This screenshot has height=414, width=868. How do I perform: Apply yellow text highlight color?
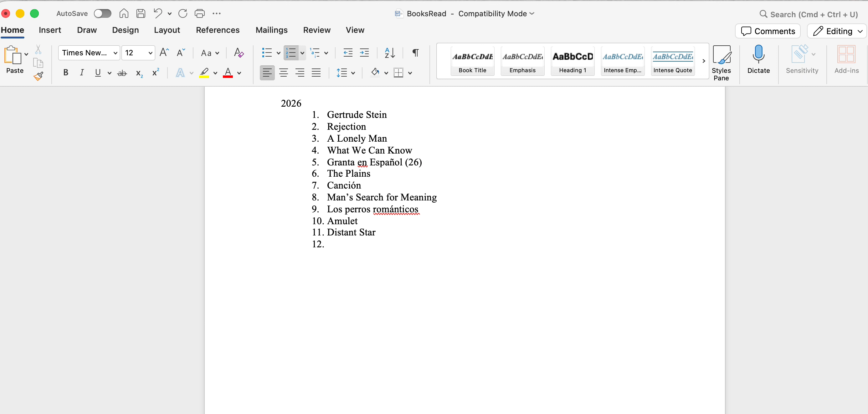[x=204, y=73]
